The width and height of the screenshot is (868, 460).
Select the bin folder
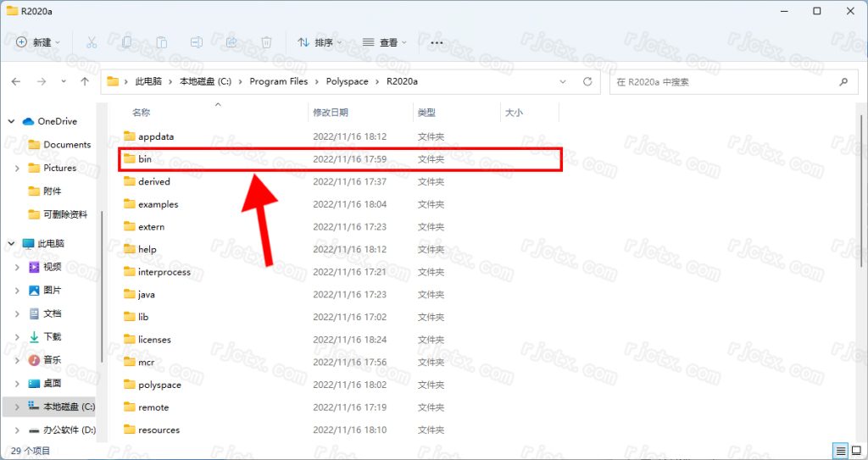145,159
